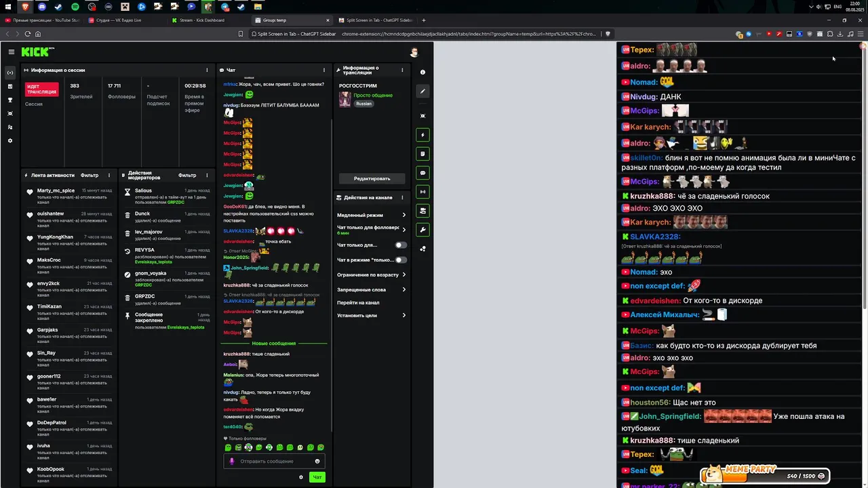Viewport: 868px width, 488px height.
Task: Open the Kick hamburger menu
Action: coord(11,52)
